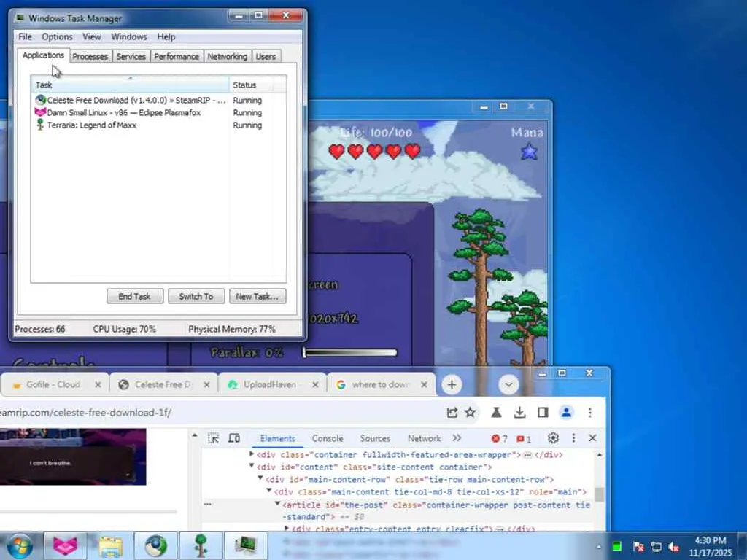Open DevTools customize three-dot menu

(x=573, y=438)
